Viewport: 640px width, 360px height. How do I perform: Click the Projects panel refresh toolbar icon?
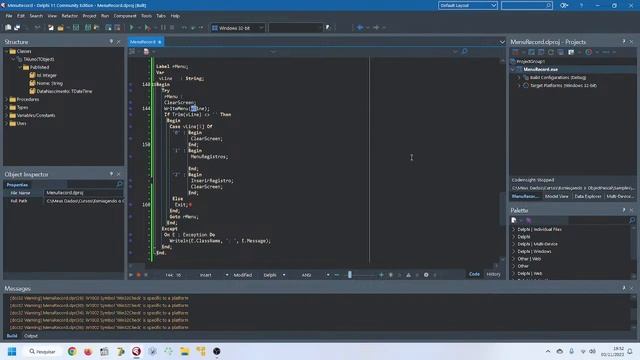click(x=551, y=52)
